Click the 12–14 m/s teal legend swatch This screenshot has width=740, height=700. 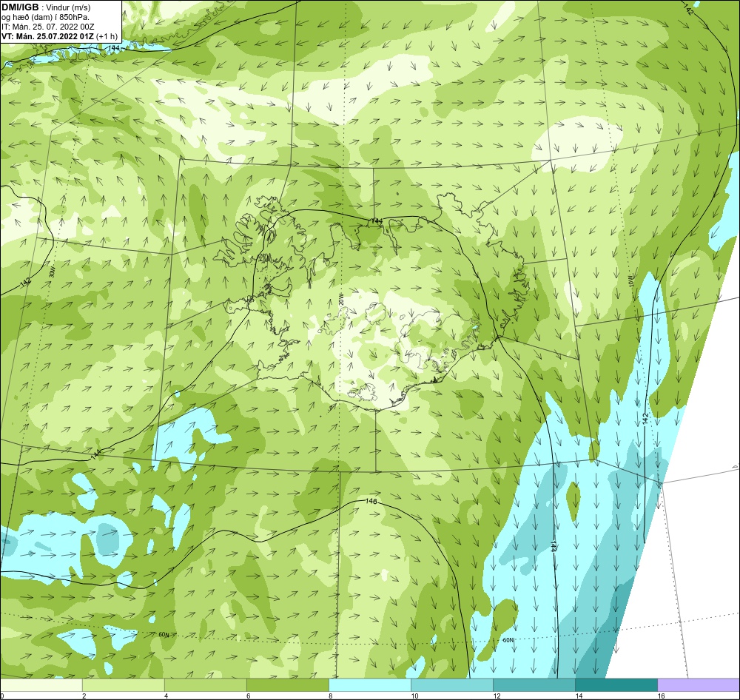click(x=534, y=685)
